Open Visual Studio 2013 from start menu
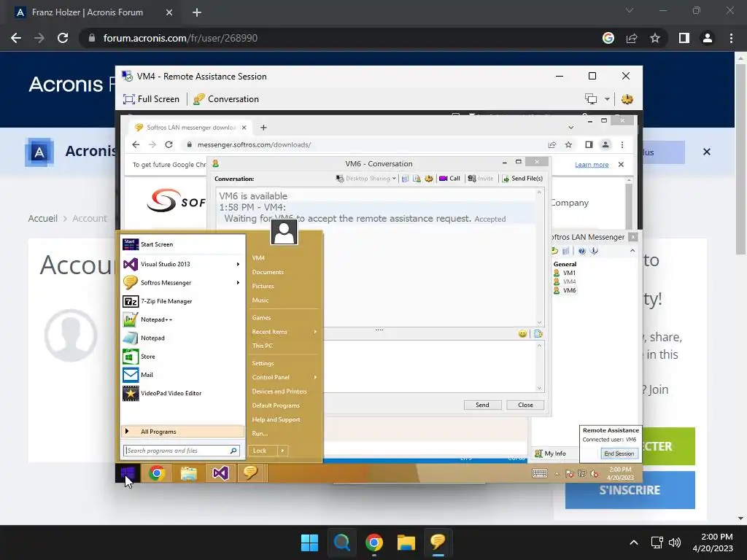This screenshot has height=560, width=747. (x=182, y=264)
